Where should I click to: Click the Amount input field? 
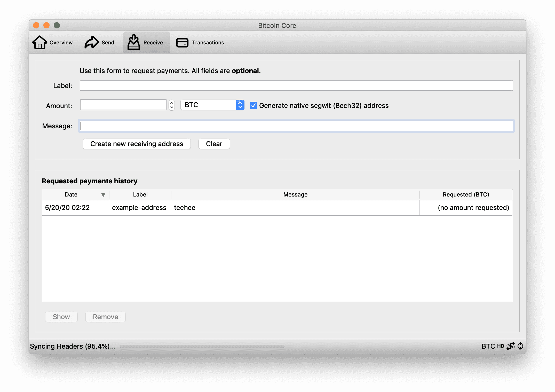tap(123, 105)
